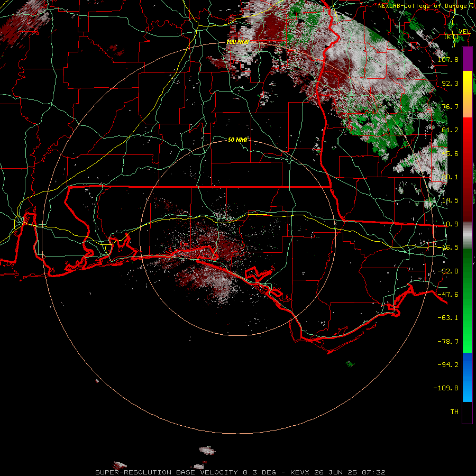This screenshot has width=476, height=476.
Task: Click the -78.7 legend value
Action: click(448, 342)
